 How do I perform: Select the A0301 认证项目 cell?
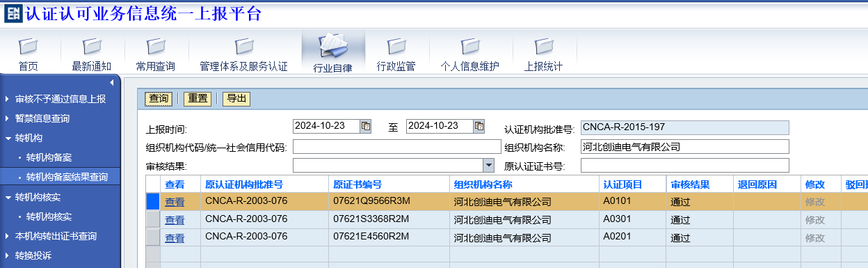[x=633, y=219]
